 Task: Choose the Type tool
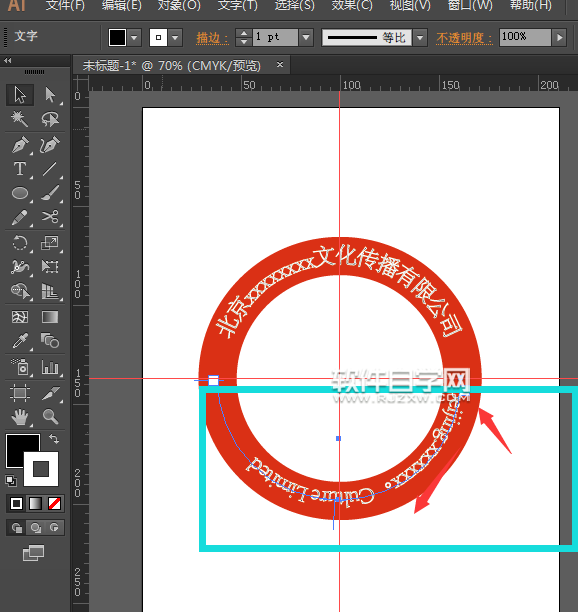[20, 169]
